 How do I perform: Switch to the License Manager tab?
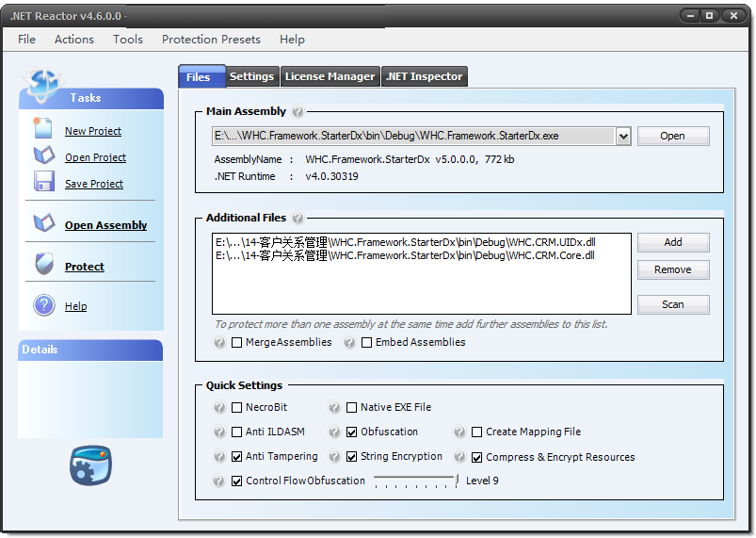pyautogui.click(x=330, y=76)
